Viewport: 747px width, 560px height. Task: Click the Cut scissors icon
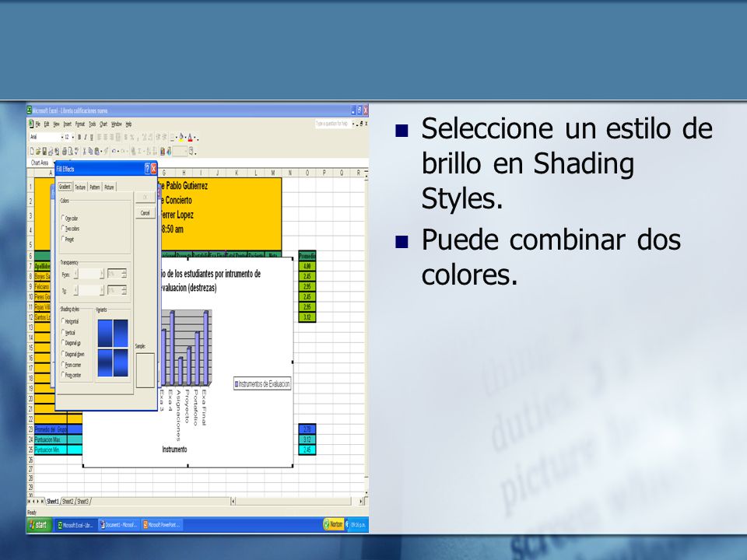(x=85, y=152)
